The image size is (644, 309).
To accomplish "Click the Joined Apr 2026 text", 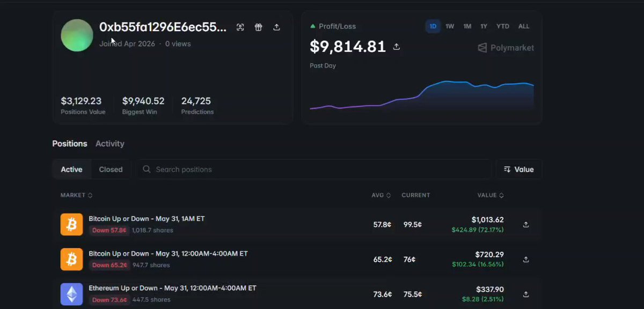I will (127, 44).
